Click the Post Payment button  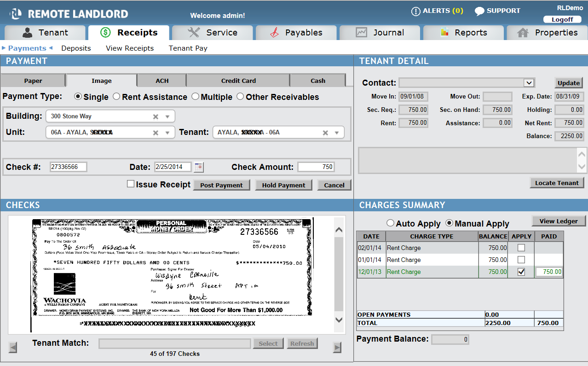(221, 185)
